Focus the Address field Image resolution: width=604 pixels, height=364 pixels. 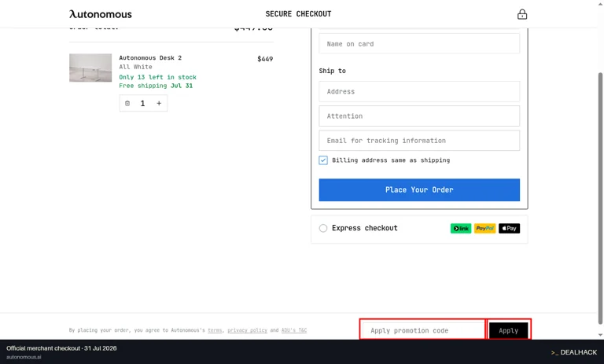pos(419,91)
